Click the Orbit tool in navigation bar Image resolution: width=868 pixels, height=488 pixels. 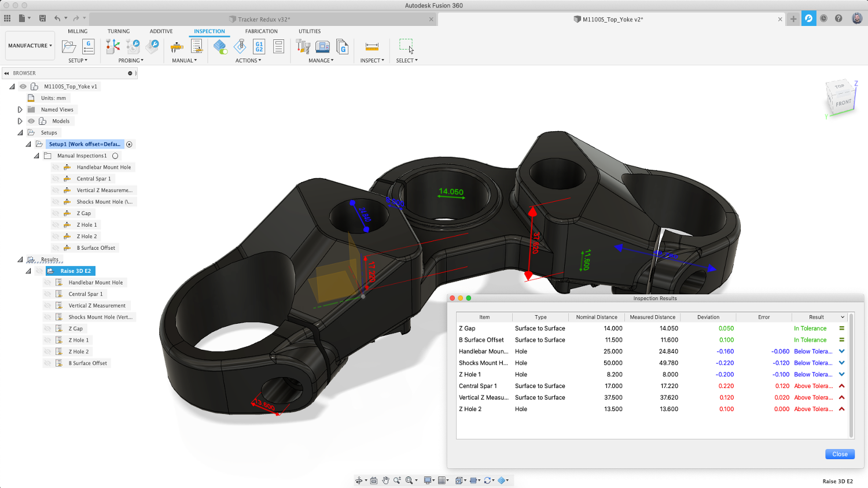pyautogui.click(x=359, y=480)
